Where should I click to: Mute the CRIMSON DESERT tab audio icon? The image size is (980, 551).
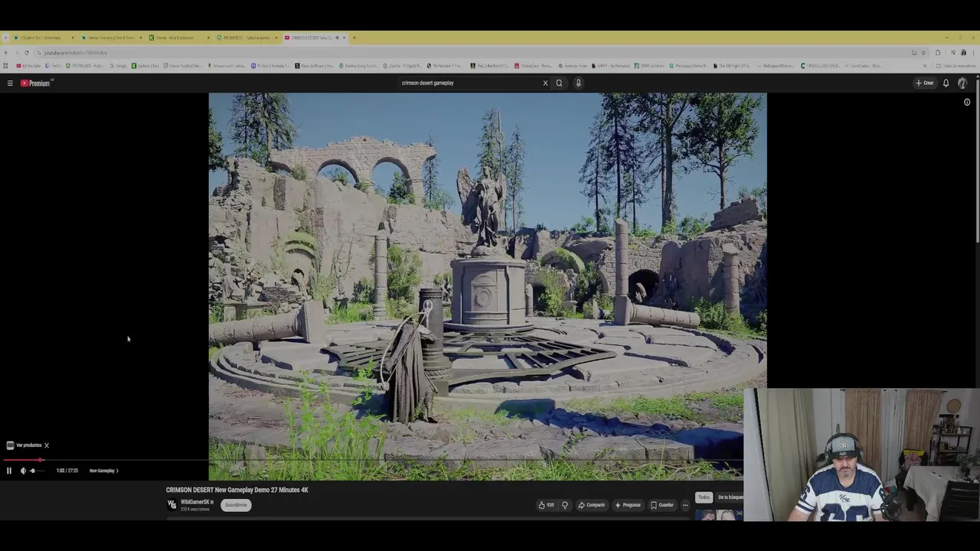click(337, 37)
